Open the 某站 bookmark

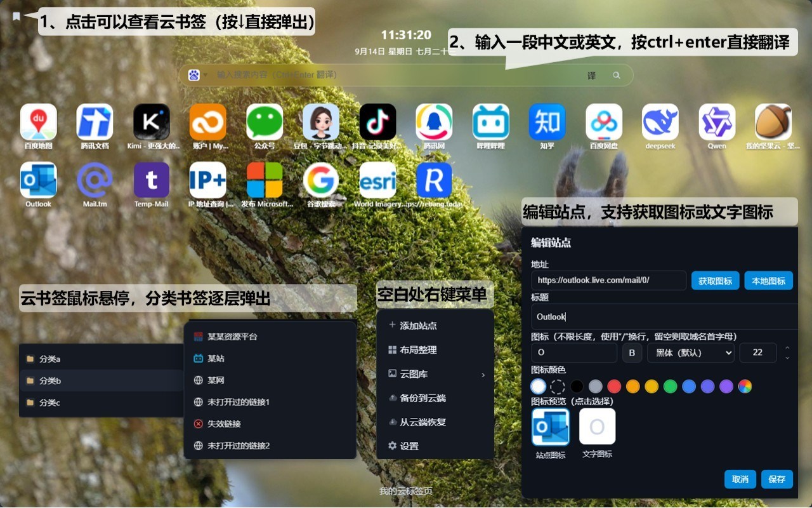click(270, 358)
